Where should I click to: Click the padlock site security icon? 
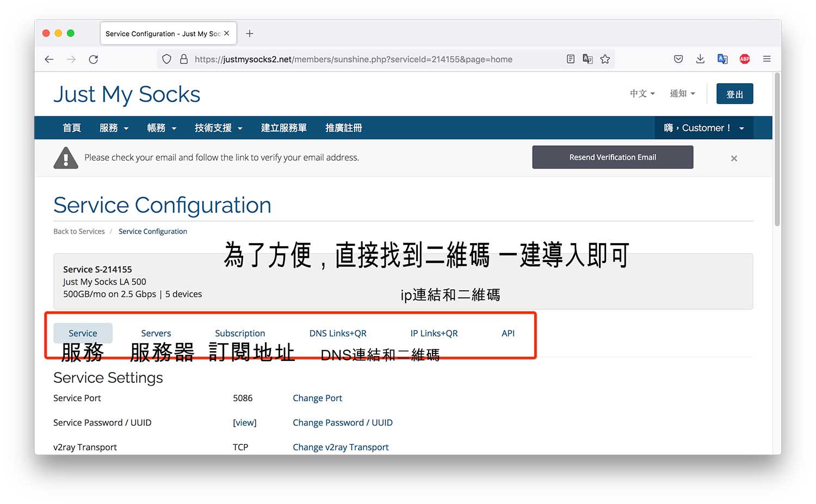pos(184,59)
